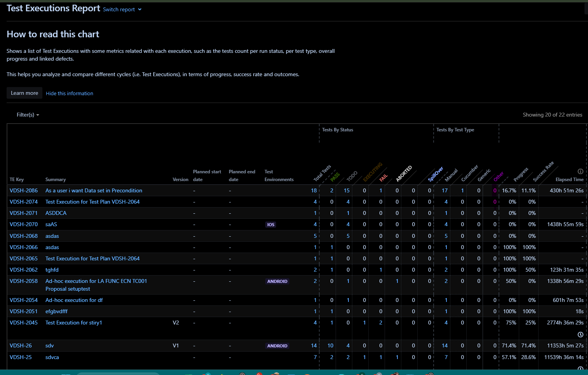Viewport: 588px width, 375px height.
Task: Click the V2 version cell for VDSH-2045
Action: (x=176, y=323)
